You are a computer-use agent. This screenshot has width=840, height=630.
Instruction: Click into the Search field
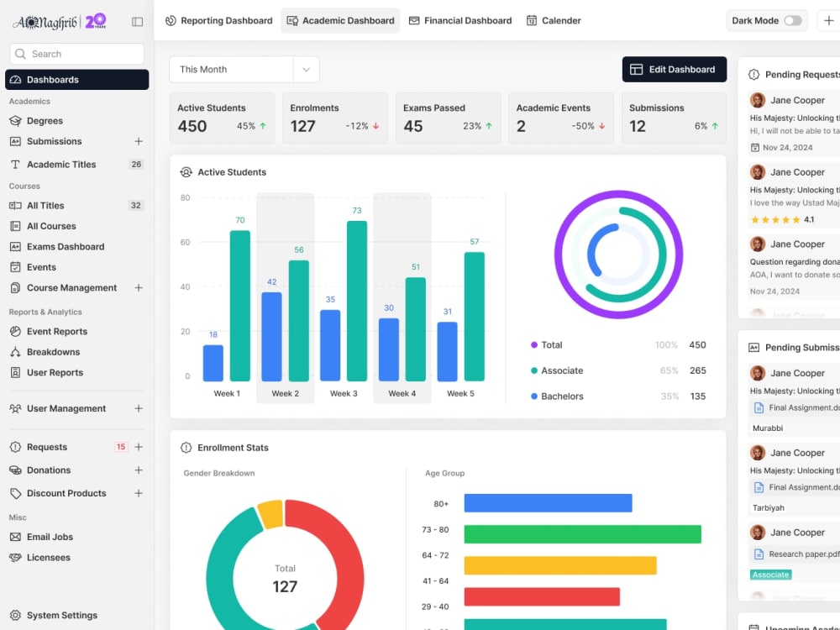point(77,54)
